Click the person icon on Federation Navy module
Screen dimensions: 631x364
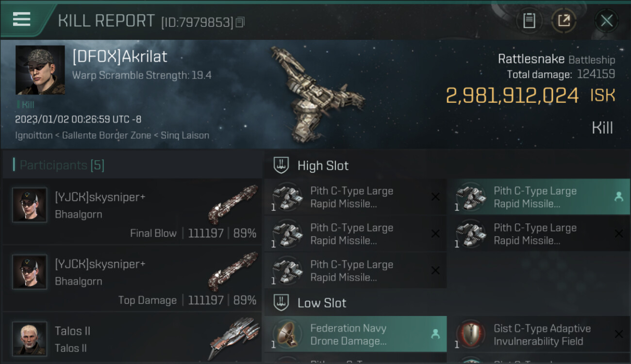(x=435, y=334)
